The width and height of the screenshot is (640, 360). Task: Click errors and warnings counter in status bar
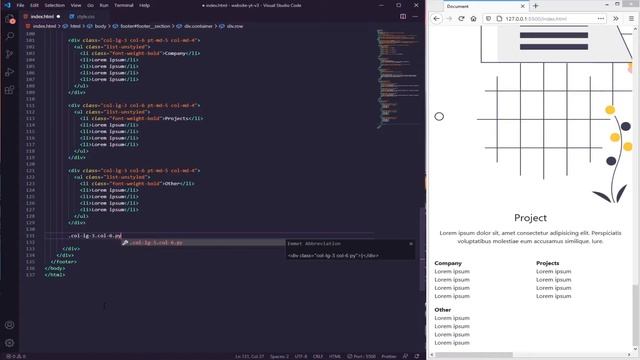(16, 356)
